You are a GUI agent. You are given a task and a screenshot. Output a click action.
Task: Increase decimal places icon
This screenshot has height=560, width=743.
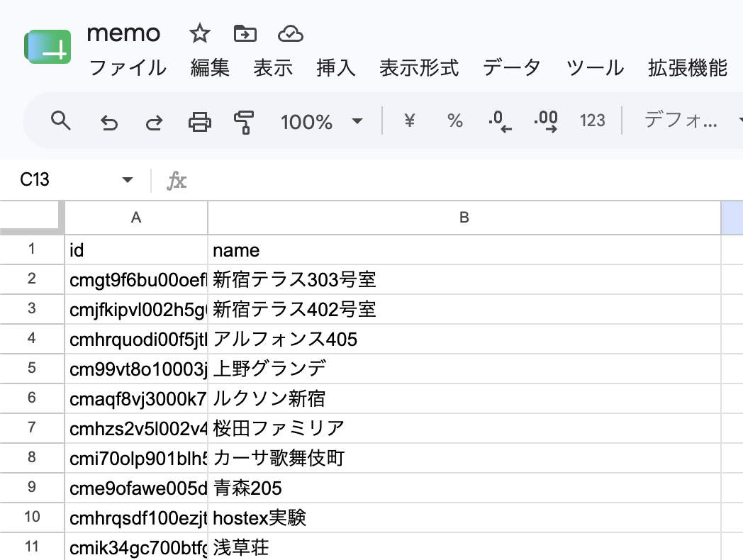click(545, 121)
